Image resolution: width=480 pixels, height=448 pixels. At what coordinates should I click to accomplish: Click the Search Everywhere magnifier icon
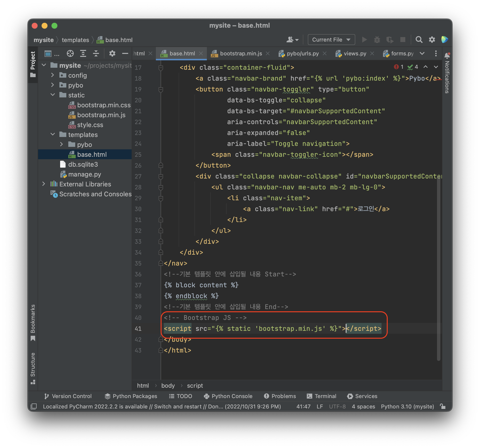[419, 40]
